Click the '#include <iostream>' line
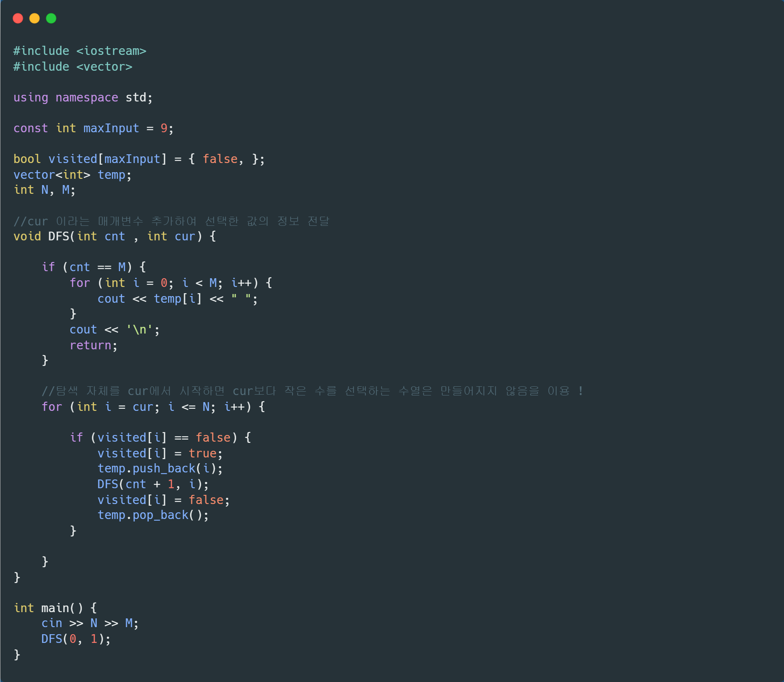 point(80,51)
